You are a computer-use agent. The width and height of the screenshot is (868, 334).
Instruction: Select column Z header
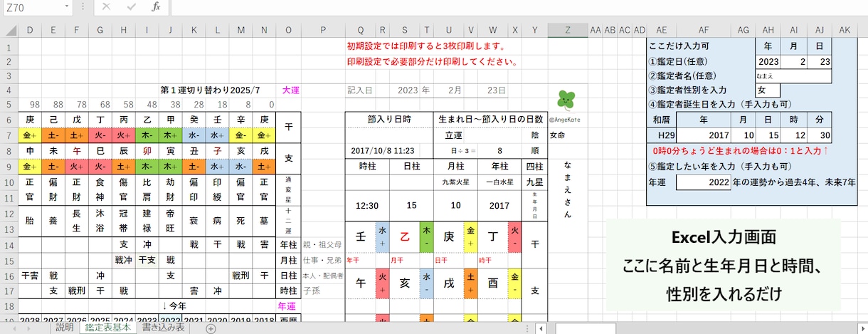coord(567,30)
